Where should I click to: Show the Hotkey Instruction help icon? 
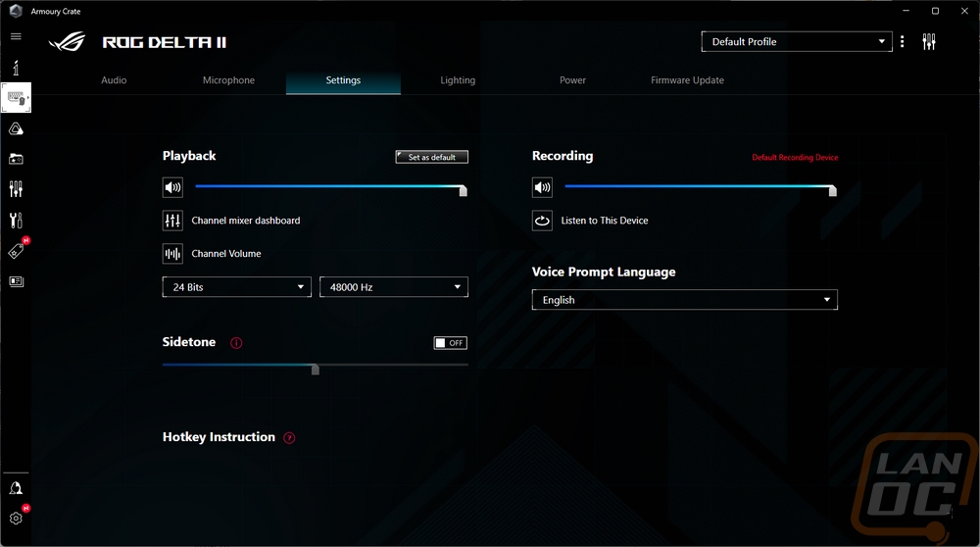click(x=289, y=437)
